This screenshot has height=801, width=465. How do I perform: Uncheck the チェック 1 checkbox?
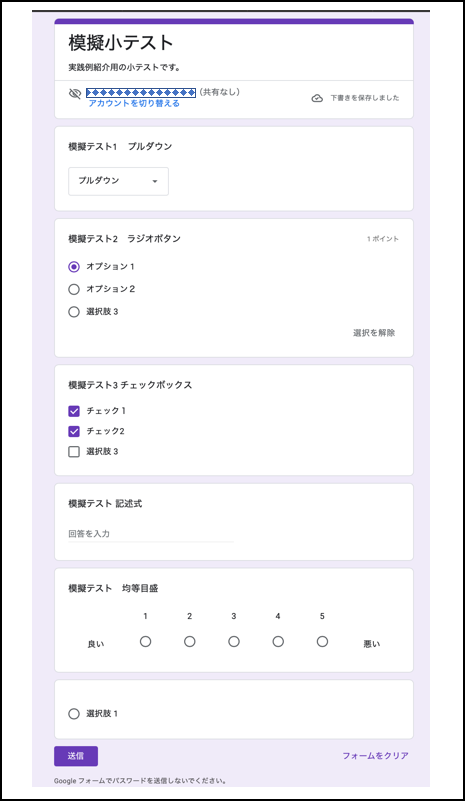pos(74,411)
